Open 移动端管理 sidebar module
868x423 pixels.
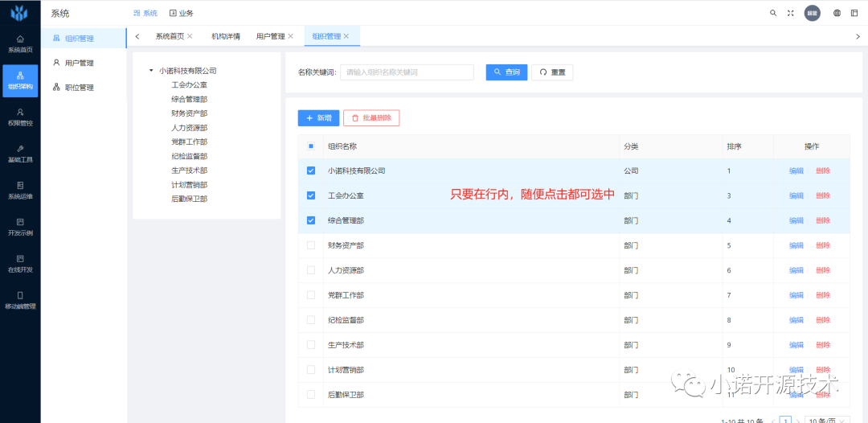point(20,300)
